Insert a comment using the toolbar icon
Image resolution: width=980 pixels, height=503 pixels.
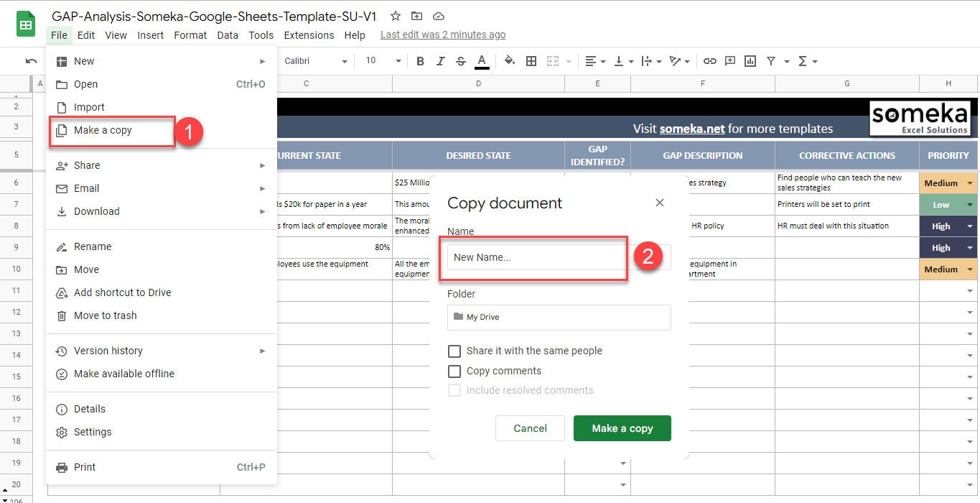[x=730, y=61]
